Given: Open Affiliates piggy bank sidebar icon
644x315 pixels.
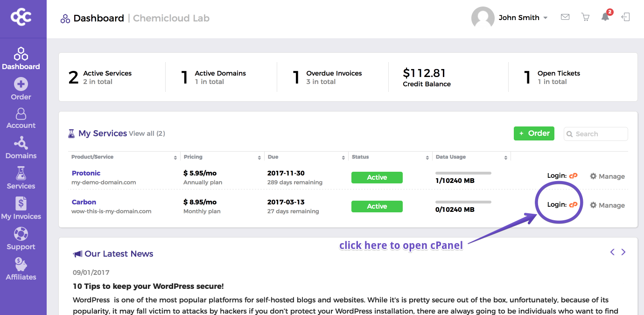Looking at the screenshot, I should click(21, 265).
